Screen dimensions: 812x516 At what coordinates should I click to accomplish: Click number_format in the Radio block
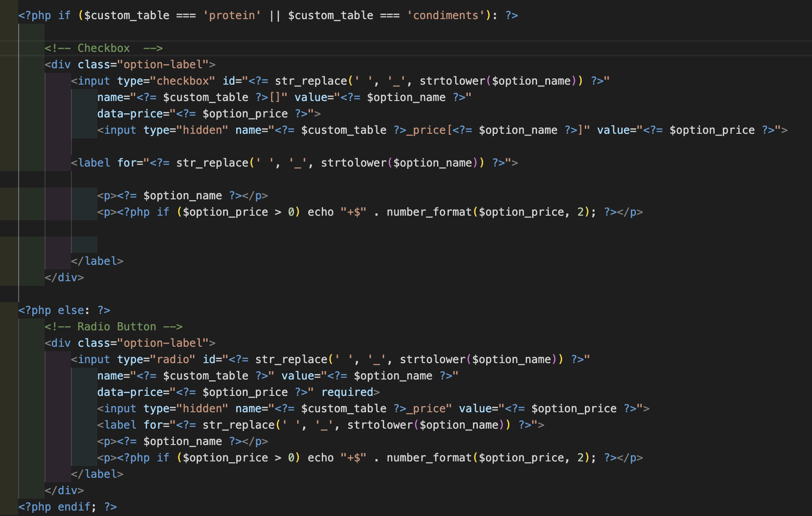pyautogui.click(x=429, y=458)
